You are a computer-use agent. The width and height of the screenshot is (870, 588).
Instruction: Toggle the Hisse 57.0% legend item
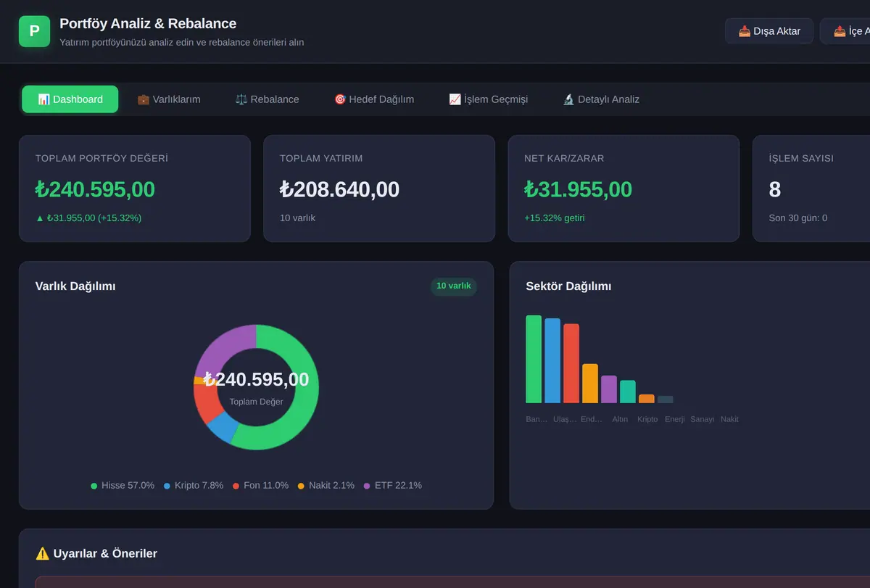(x=123, y=486)
